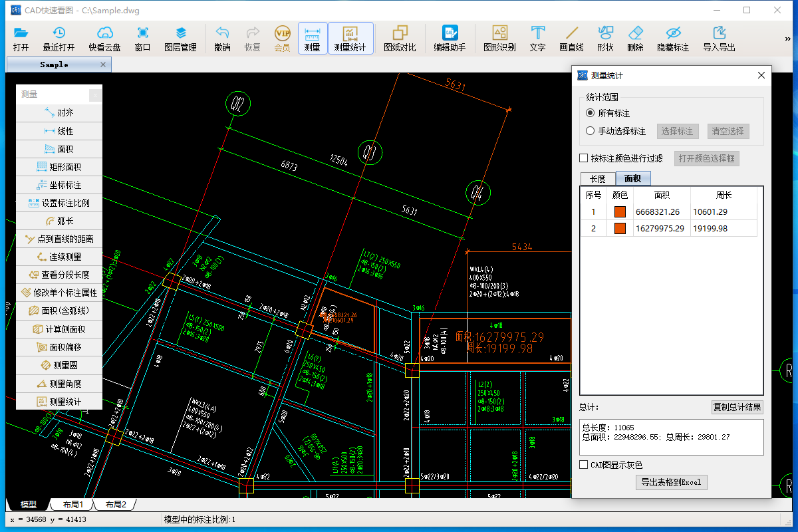Choose 修改单个标注属性 tool
798x532 pixels.
59,293
